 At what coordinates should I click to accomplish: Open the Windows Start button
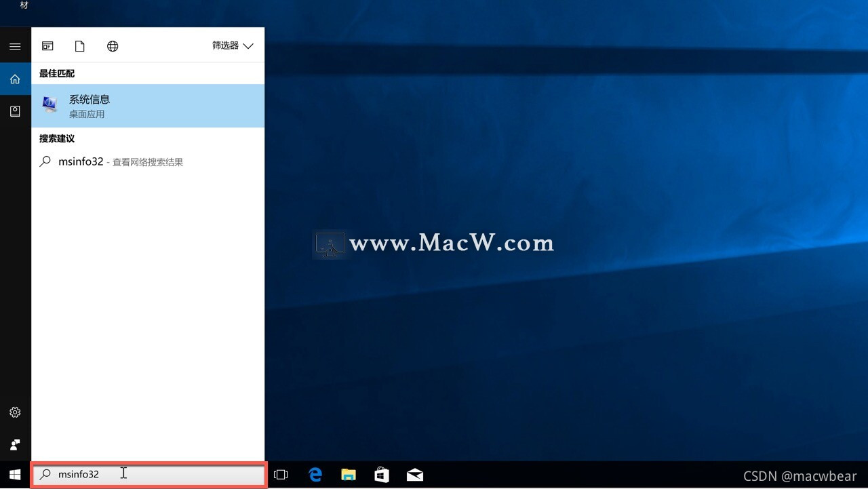click(15, 475)
